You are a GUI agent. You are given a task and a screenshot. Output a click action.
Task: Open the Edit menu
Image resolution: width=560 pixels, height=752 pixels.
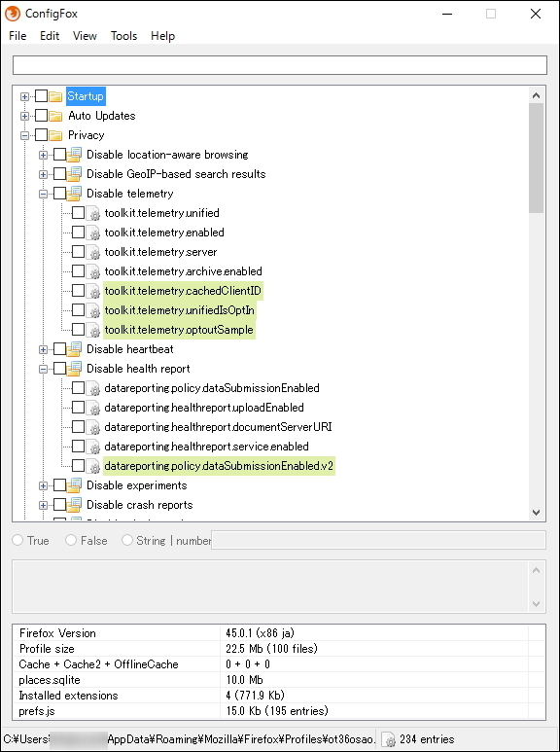pos(50,36)
